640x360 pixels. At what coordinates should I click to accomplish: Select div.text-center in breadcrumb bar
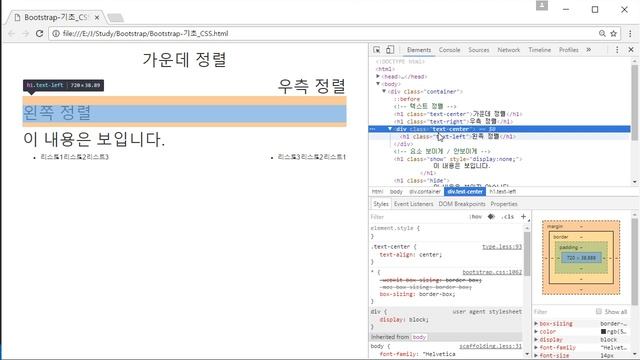(x=465, y=191)
